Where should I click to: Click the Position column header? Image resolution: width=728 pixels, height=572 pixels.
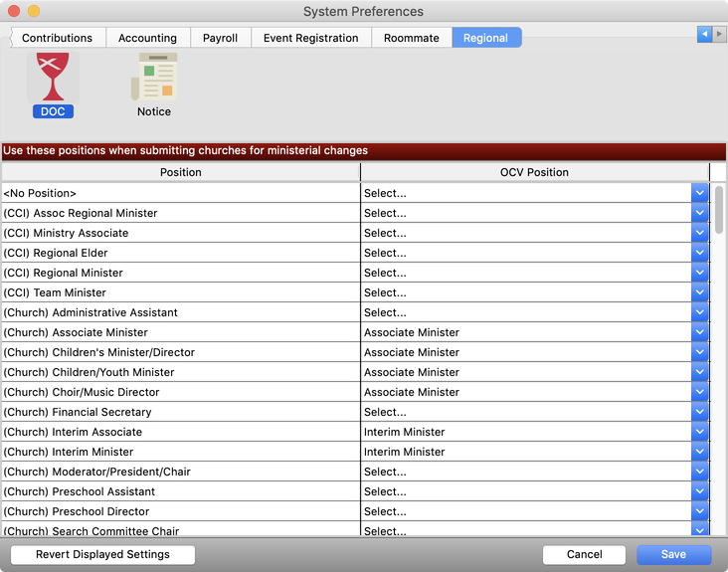(x=180, y=172)
